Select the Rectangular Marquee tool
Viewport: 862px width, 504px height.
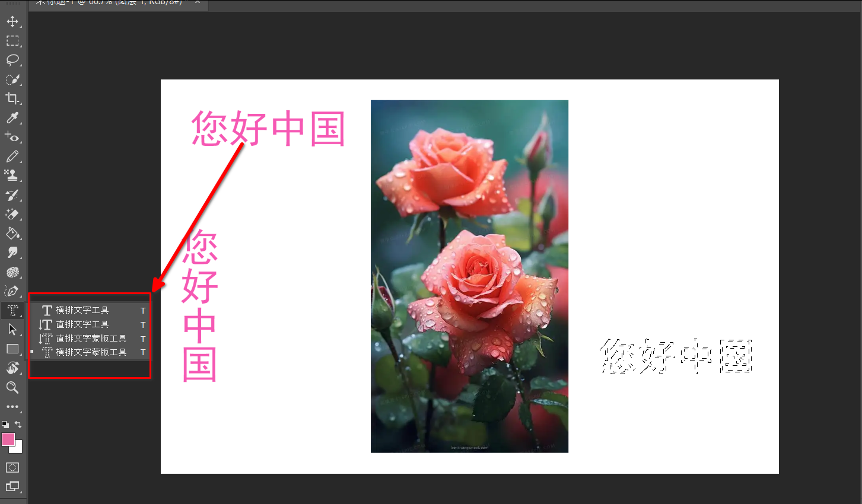coord(12,41)
